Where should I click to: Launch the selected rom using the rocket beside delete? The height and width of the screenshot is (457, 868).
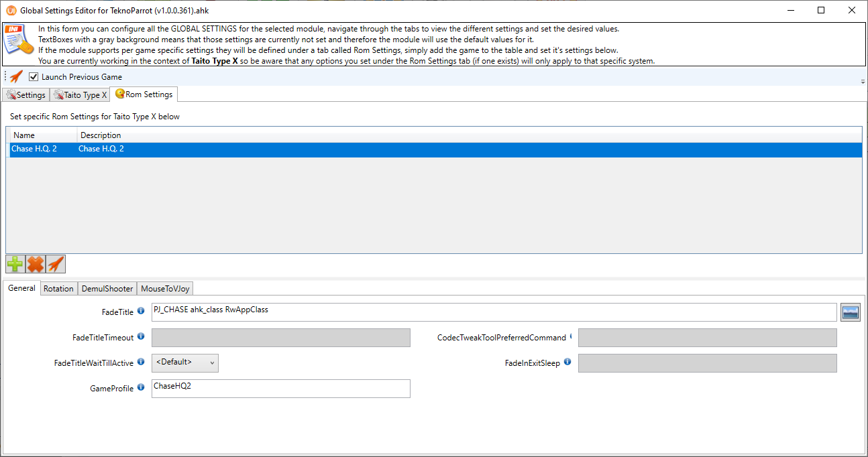[56, 264]
